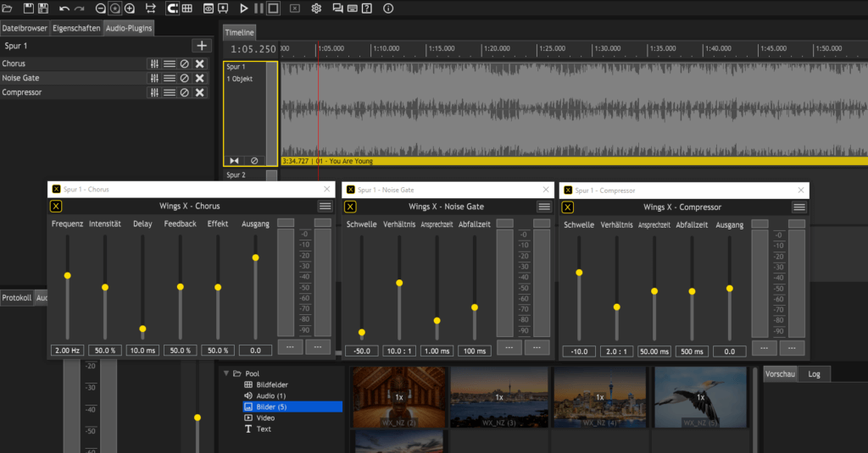This screenshot has width=868, height=453.
Task: Pause playback
Action: click(x=259, y=8)
